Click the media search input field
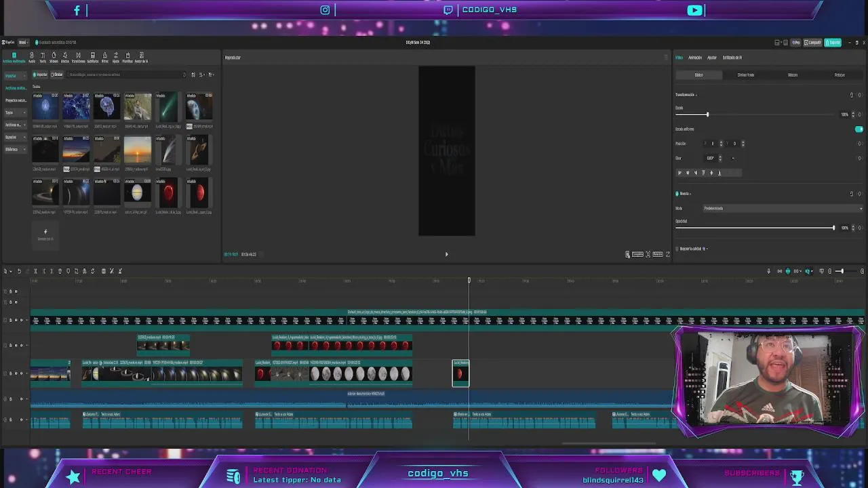This screenshot has height=488, width=868. (125, 75)
